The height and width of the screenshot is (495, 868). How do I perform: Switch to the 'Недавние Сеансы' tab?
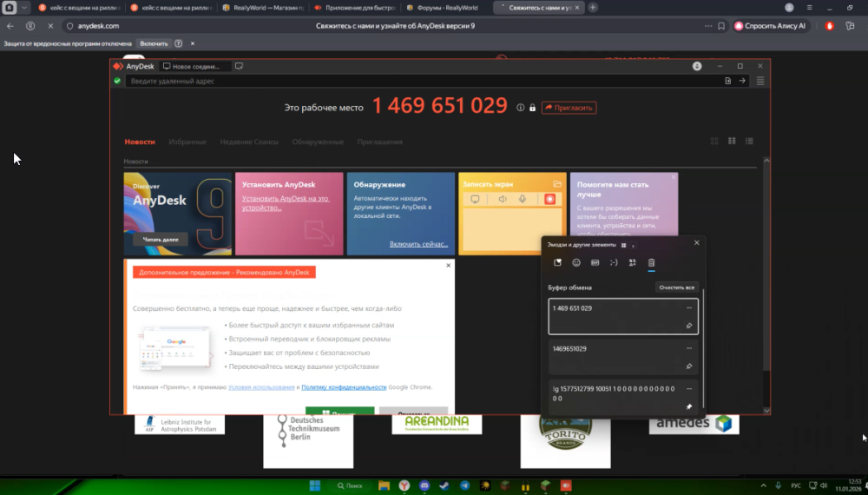click(249, 142)
